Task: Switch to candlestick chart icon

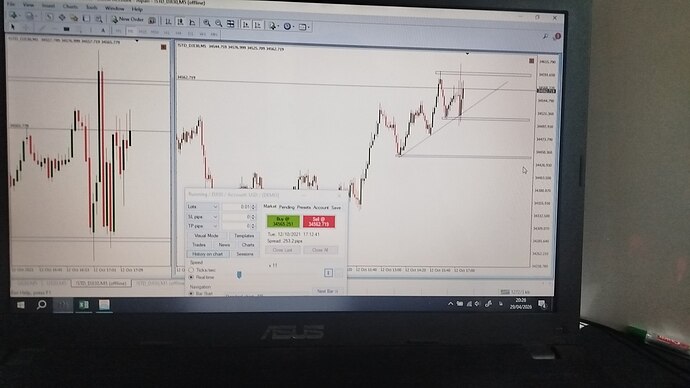Action: click(x=180, y=22)
